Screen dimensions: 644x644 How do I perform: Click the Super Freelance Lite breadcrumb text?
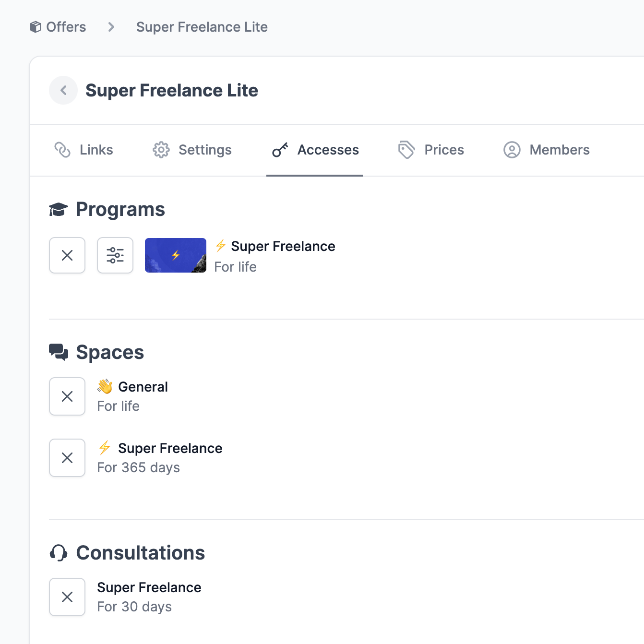point(202,27)
